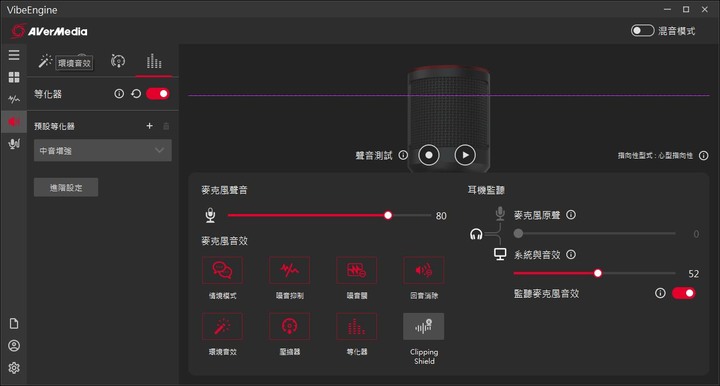Delete the preset equalizer trash icon
Screen dimensions: 720x386
pos(166,126)
